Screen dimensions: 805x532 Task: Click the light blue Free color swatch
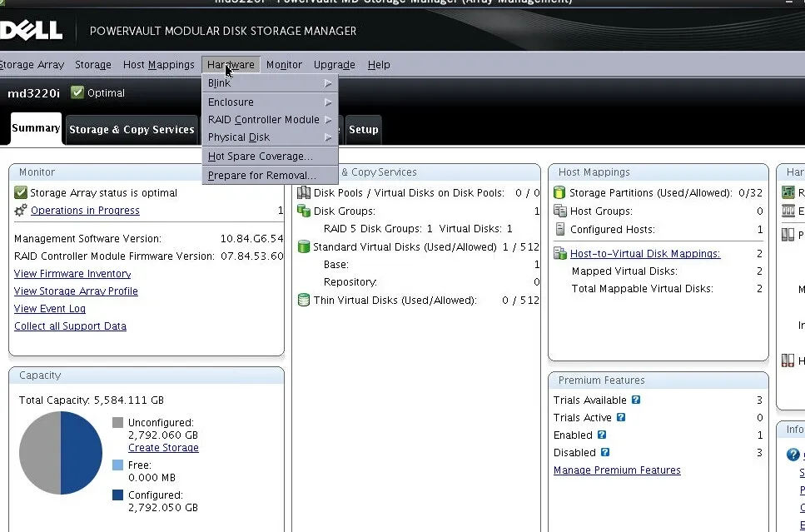[x=117, y=465]
